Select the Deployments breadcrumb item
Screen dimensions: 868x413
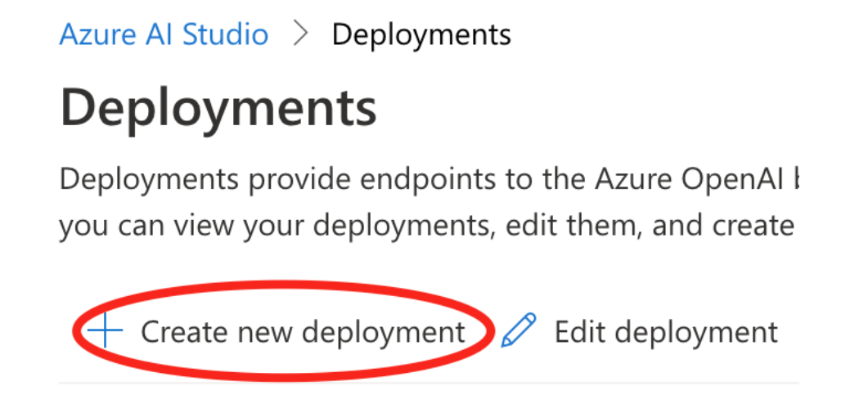click(x=421, y=35)
